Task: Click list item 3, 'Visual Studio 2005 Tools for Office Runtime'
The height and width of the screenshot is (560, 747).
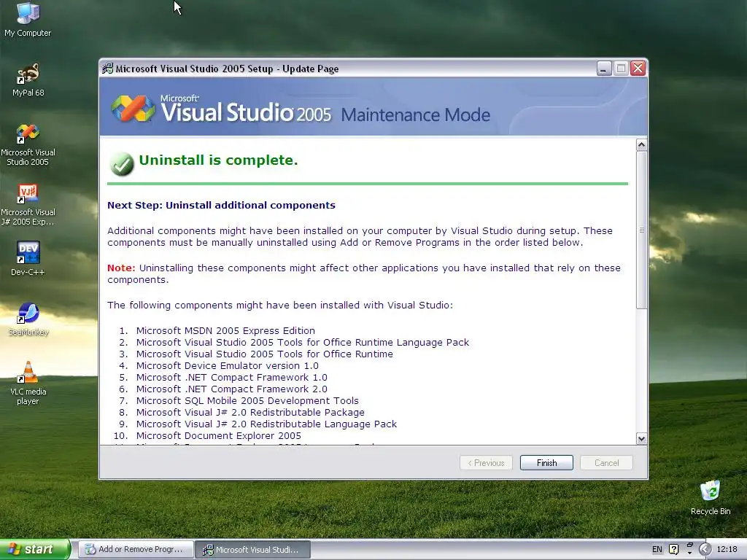Action: (x=264, y=354)
